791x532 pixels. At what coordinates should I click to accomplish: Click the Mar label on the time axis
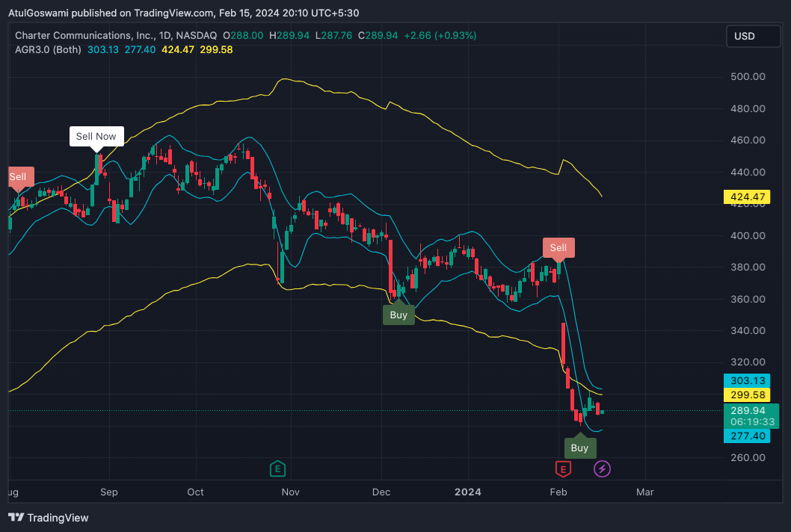click(645, 492)
